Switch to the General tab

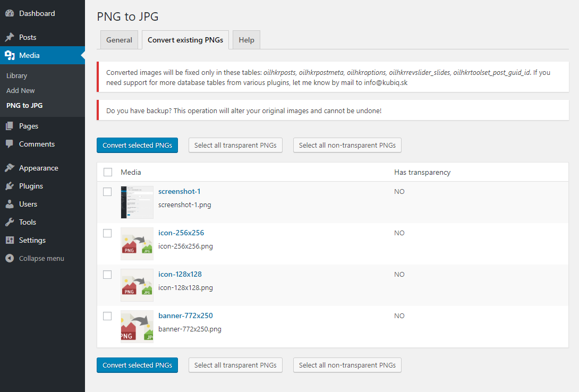click(x=120, y=40)
